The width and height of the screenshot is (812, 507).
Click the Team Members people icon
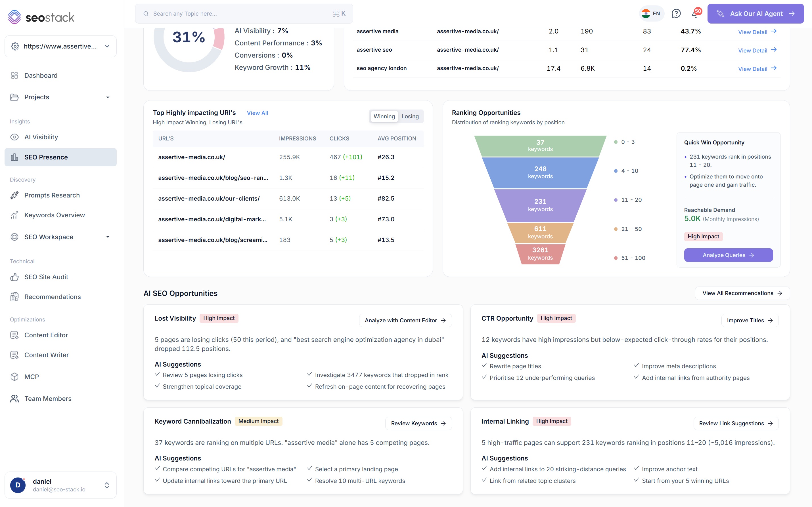tap(14, 399)
